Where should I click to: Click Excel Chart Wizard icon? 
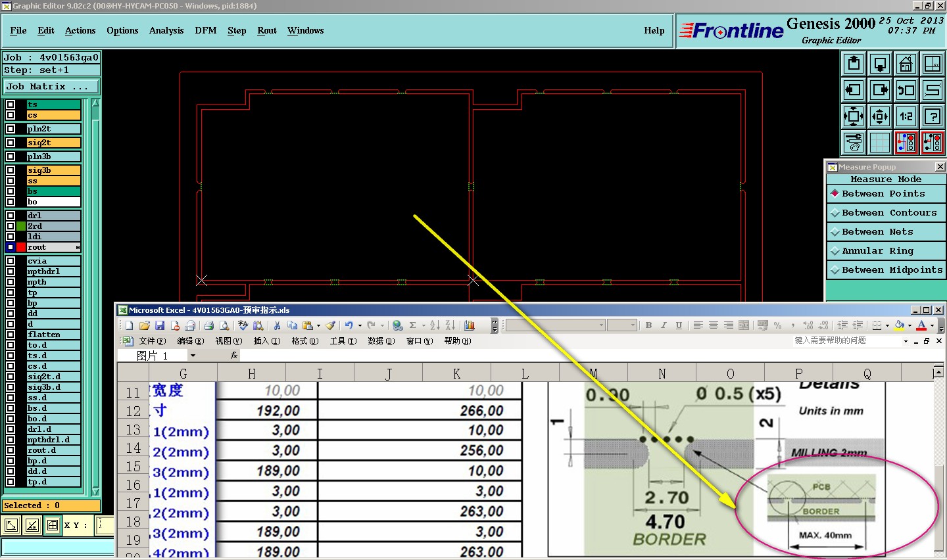point(470,325)
